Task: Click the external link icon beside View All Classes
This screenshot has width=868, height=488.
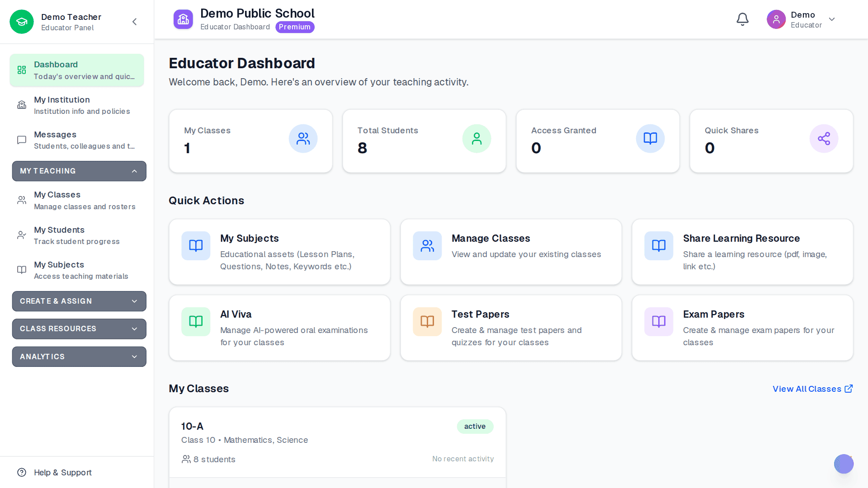Action: point(849,389)
